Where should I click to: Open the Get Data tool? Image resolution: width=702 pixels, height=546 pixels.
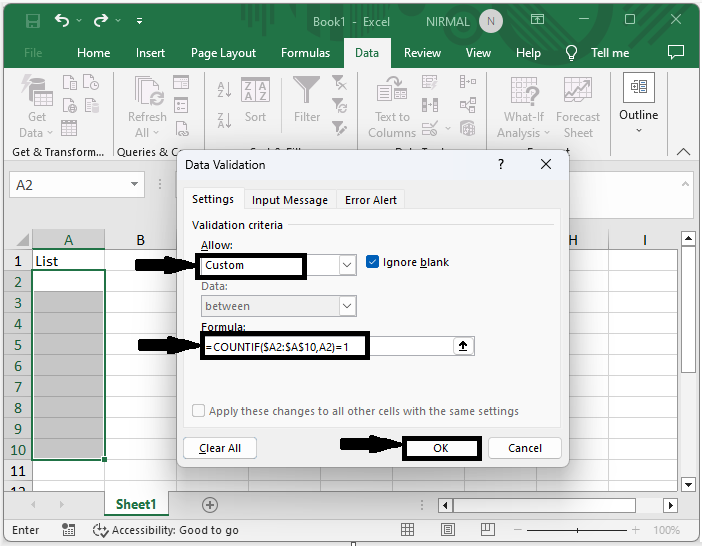click(37, 109)
